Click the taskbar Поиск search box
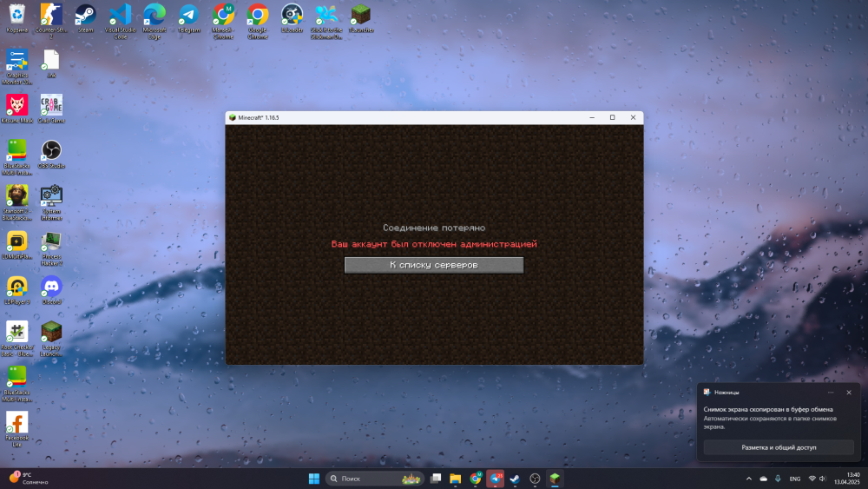 point(375,479)
